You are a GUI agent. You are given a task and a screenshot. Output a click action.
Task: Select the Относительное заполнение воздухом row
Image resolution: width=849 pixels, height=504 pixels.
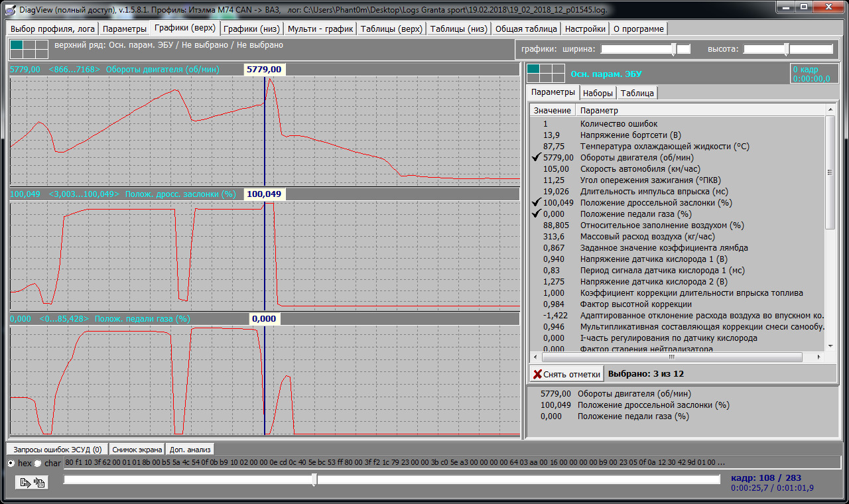click(x=677, y=225)
